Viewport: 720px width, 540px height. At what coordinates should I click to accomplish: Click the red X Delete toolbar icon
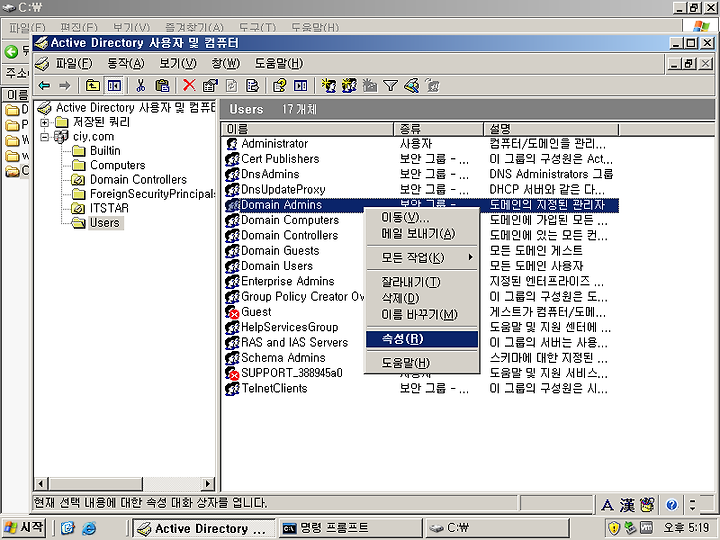[189, 85]
